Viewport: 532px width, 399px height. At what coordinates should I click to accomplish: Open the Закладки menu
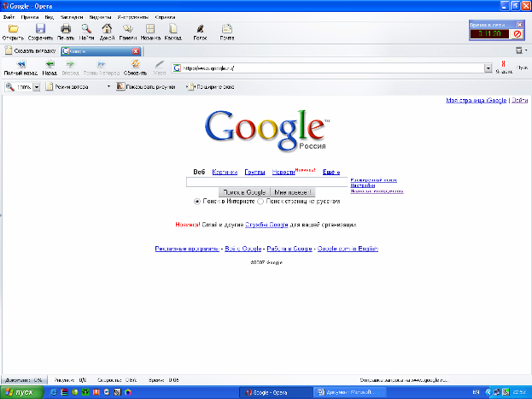pyautogui.click(x=72, y=17)
